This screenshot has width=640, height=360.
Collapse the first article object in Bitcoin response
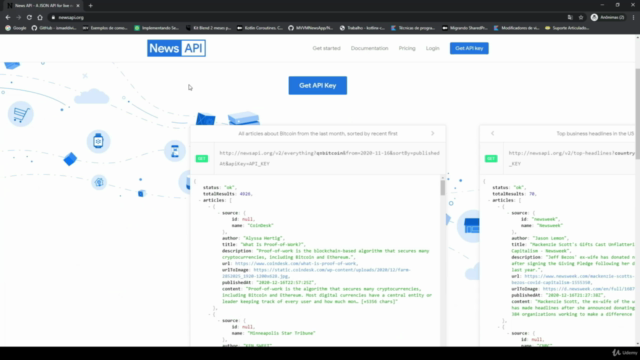(210, 207)
